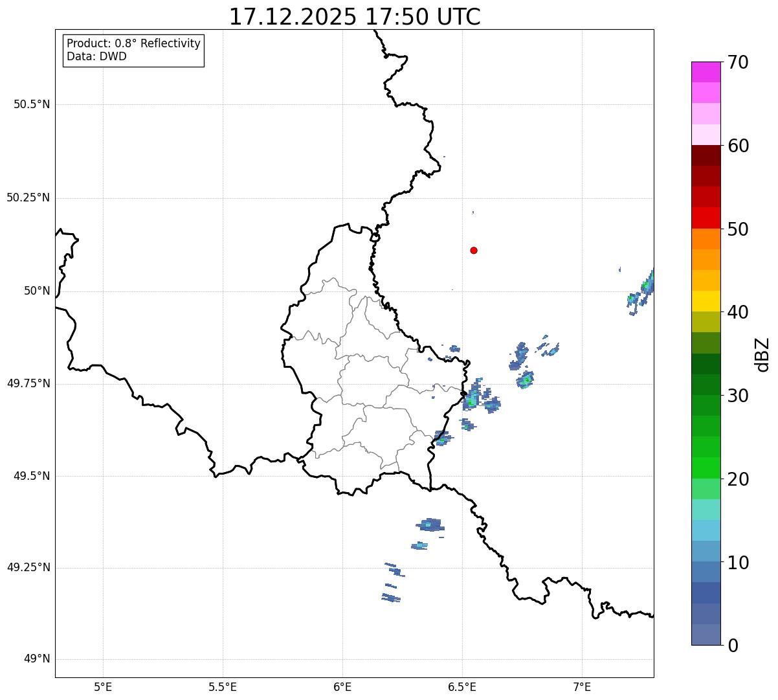Select the 'Product: 0.8° Reflectivity' legend line
Viewport: 778px width, 700px height.
[x=134, y=43]
